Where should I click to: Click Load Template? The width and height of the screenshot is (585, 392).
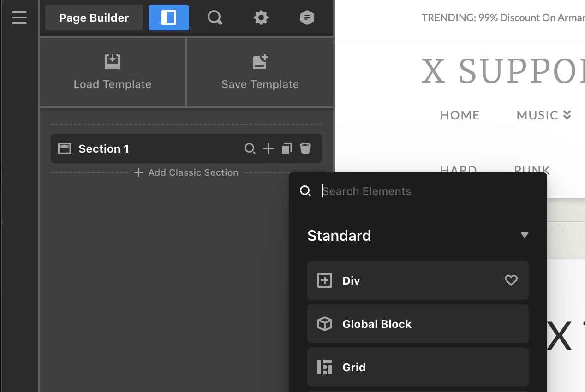coord(113,72)
